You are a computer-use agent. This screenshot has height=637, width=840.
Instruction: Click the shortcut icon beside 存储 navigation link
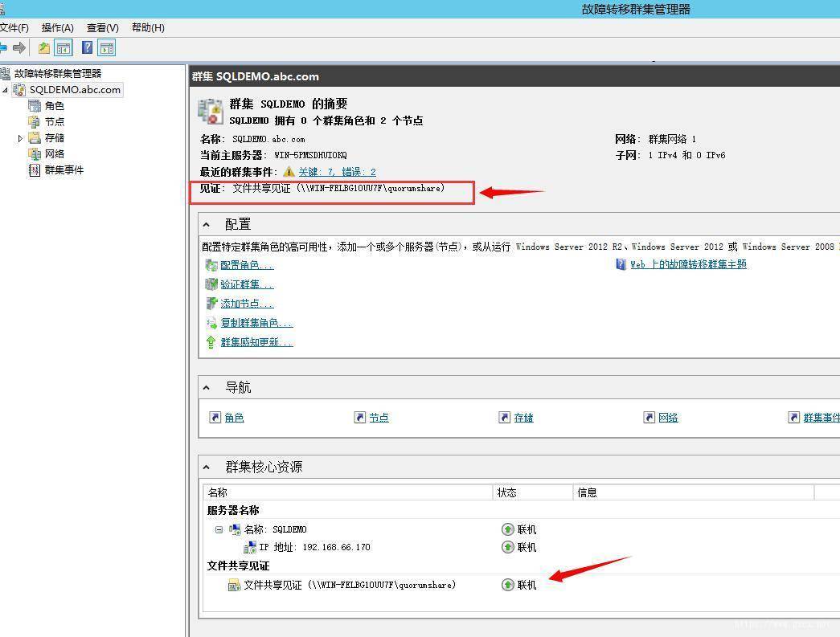click(x=504, y=417)
